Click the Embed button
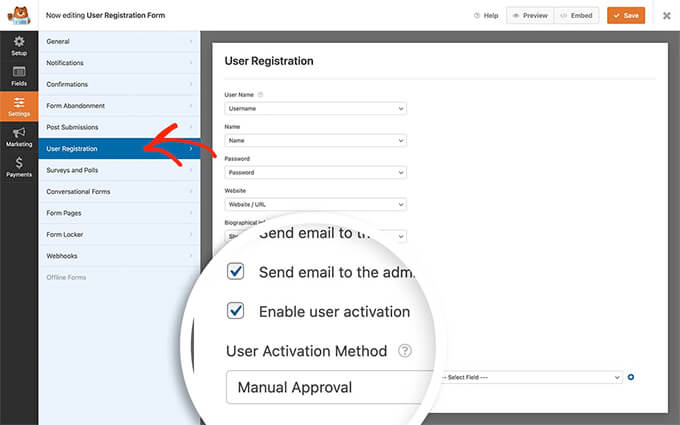 575,15
